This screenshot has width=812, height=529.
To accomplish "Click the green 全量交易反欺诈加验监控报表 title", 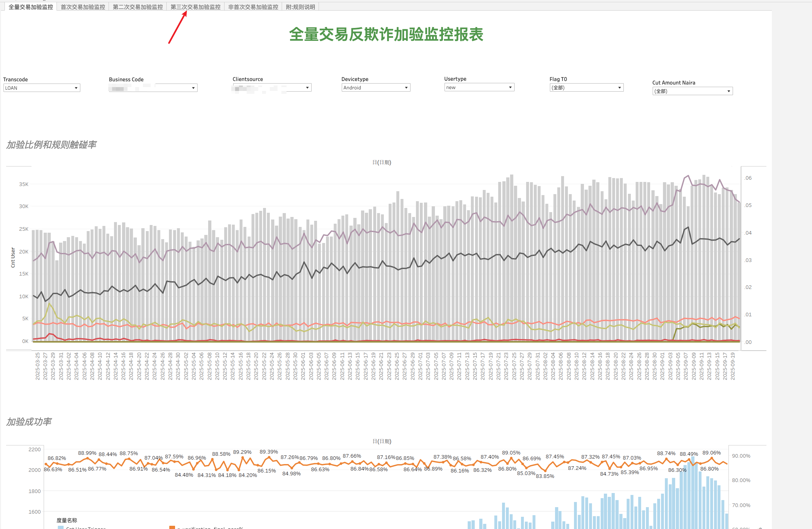I will (386, 34).
